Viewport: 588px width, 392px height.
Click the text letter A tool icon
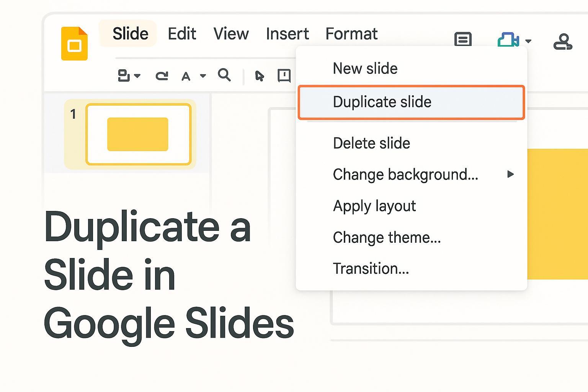[x=186, y=77]
